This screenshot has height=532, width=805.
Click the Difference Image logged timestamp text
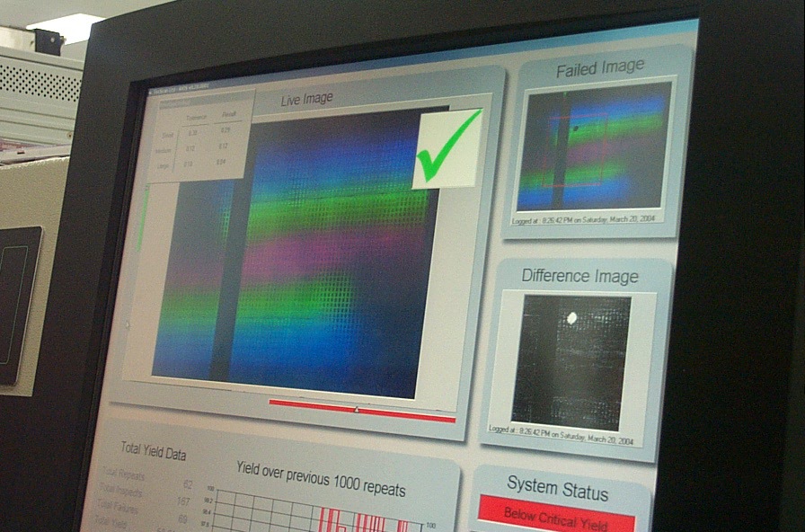561,437
